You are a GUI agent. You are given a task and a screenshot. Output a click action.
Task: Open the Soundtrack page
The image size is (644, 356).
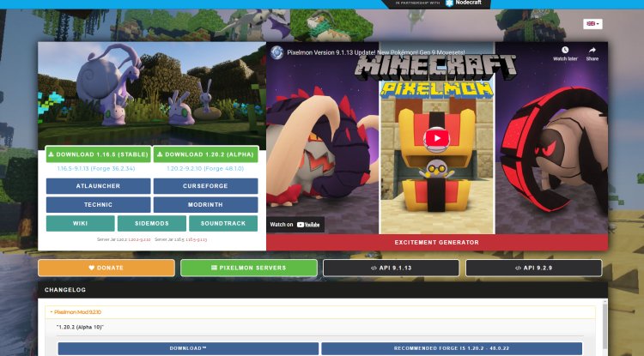[223, 224]
